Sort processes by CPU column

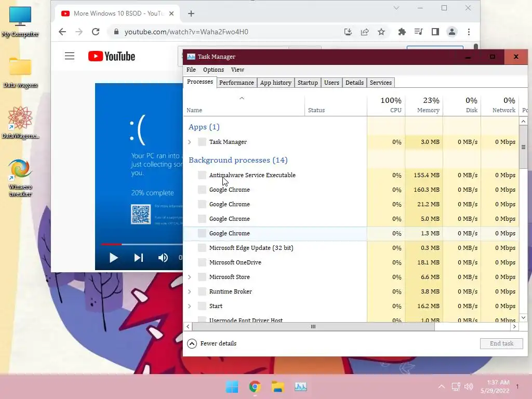tap(386, 106)
